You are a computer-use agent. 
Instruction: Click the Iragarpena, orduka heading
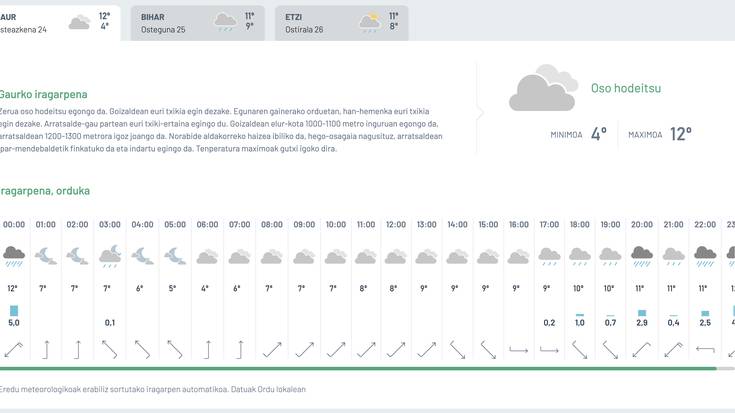(x=45, y=191)
